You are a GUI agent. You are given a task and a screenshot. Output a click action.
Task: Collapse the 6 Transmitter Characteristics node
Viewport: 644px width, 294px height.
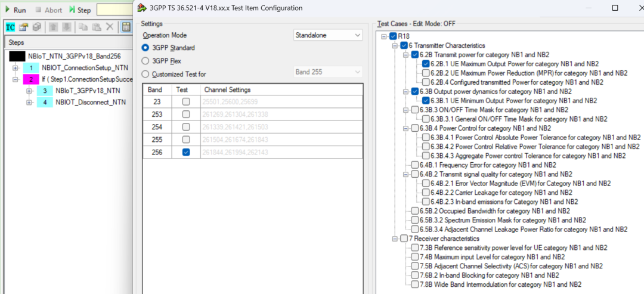pyautogui.click(x=395, y=46)
